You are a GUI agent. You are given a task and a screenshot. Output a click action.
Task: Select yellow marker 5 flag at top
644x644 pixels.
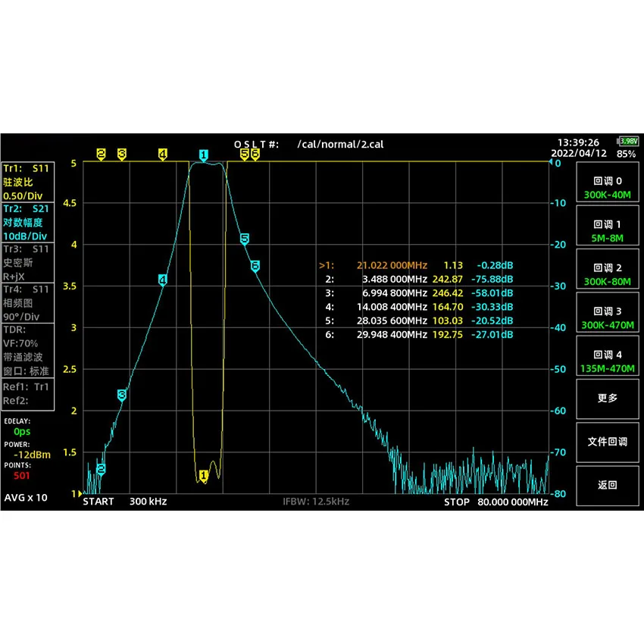(x=245, y=155)
